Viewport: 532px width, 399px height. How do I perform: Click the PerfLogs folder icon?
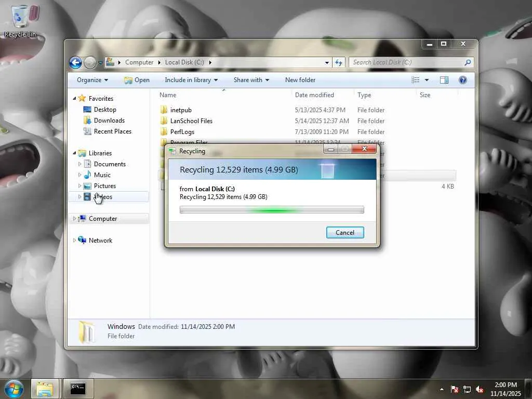(x=164, y=131)
